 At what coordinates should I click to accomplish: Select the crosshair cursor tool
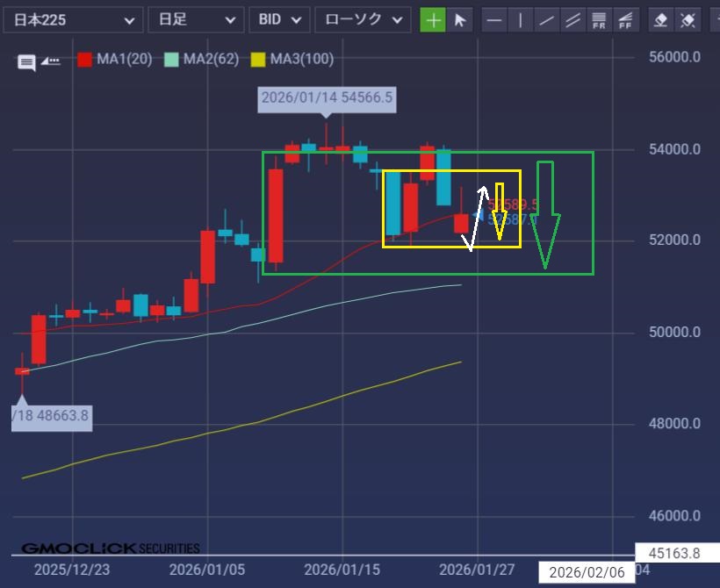click(x=433, y=19)
